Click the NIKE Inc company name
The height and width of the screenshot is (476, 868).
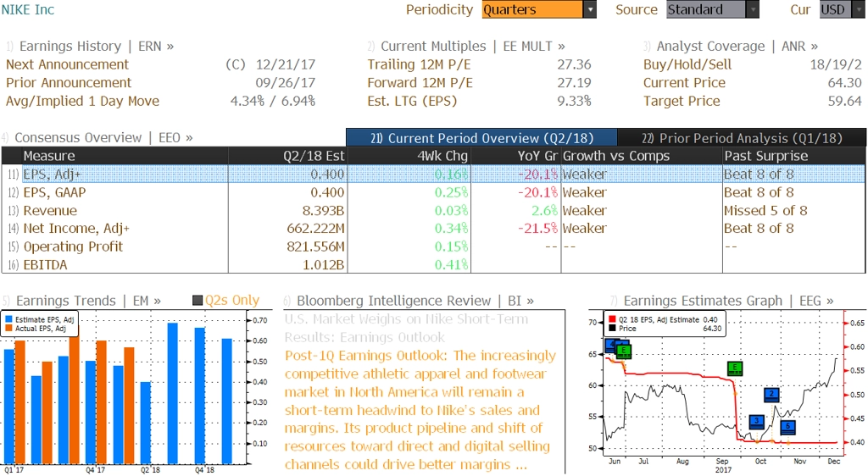coord(28,9)
